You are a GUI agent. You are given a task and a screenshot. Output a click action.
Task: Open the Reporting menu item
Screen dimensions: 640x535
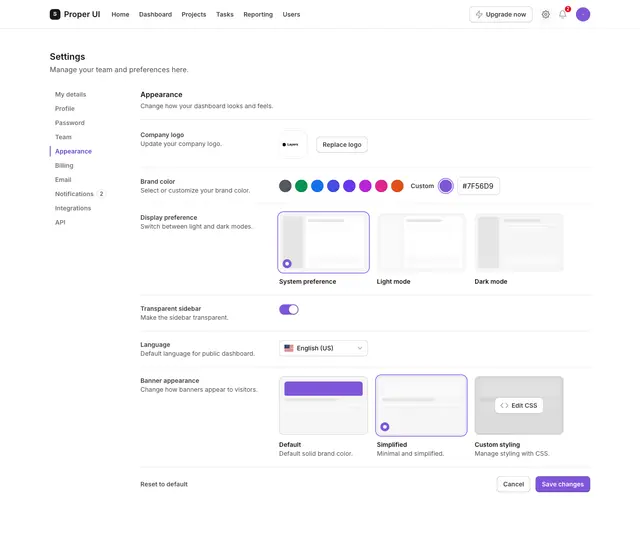point(258,15)
